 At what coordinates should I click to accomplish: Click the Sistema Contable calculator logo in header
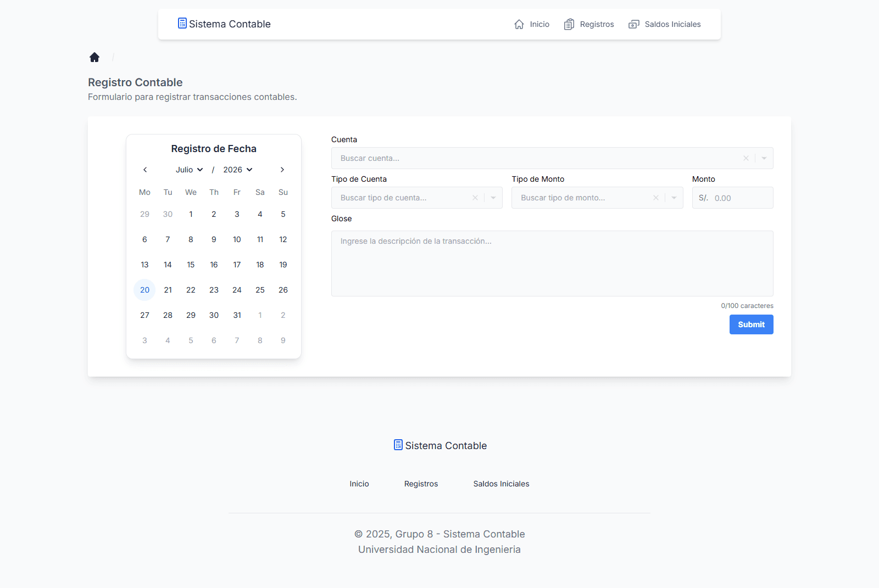click(x=182, y=23)
